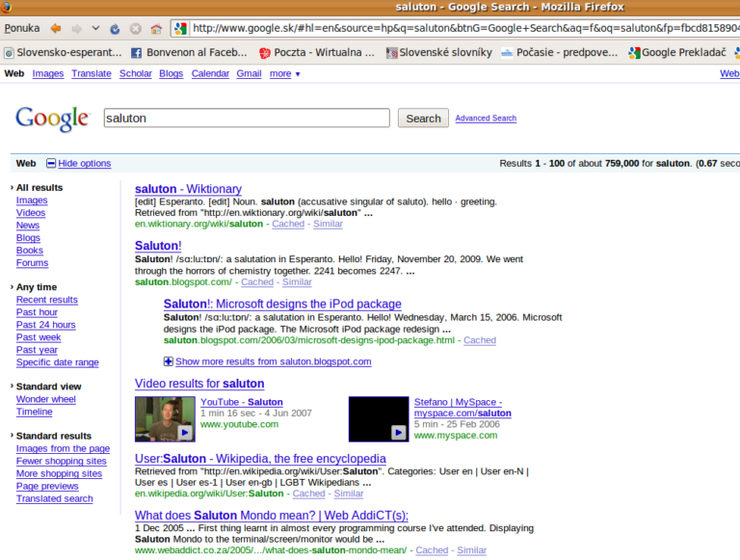Click the Stop loading icon

(x=136, y=29)
